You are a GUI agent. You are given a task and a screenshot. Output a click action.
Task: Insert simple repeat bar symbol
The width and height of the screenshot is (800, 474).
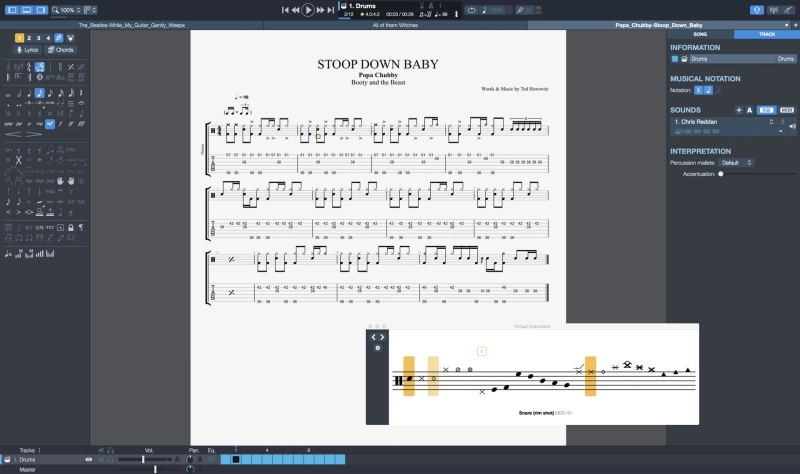70,67
